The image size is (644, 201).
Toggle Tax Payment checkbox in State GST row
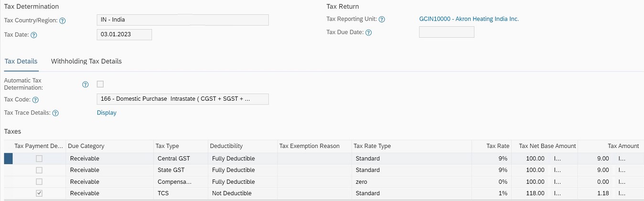tap(39, 170)
